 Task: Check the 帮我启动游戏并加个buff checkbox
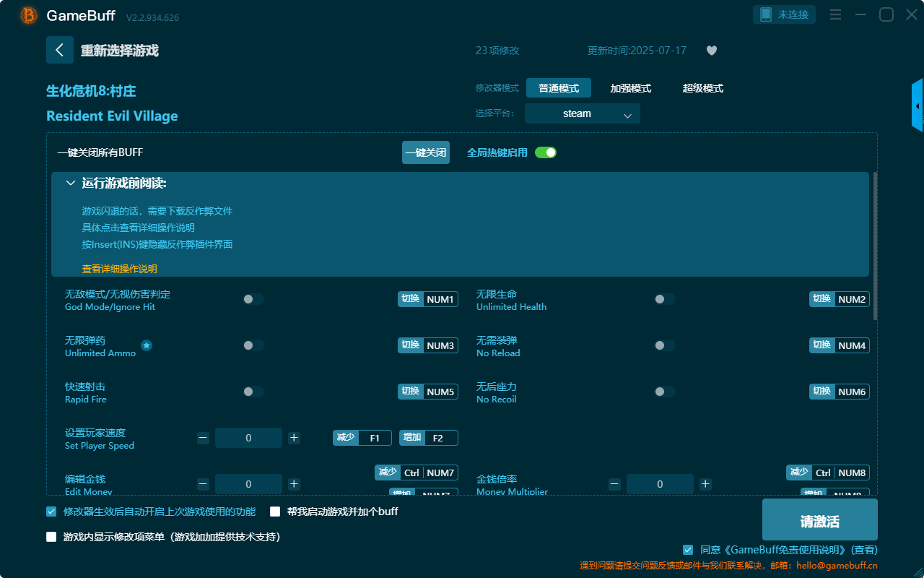(275, 511)
